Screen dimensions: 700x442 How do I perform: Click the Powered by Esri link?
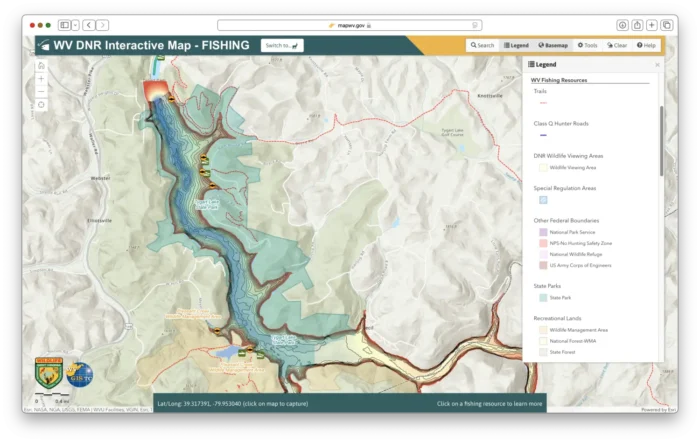(658, 409)
